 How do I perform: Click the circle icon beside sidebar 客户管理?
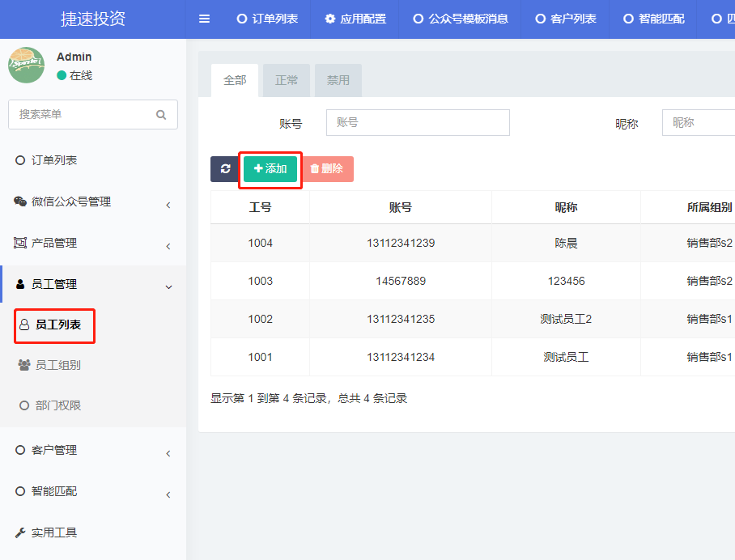point(20,450)
